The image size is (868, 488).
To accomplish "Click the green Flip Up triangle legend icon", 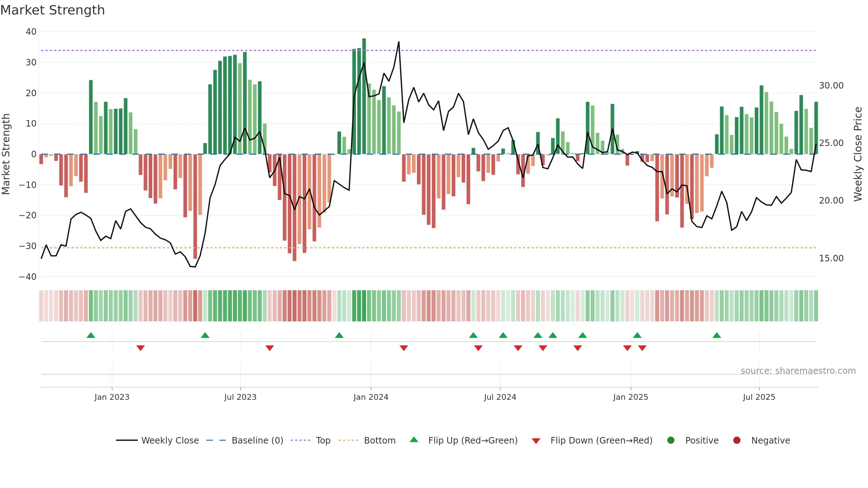I will pyautogui.click(x=414, y=440).
